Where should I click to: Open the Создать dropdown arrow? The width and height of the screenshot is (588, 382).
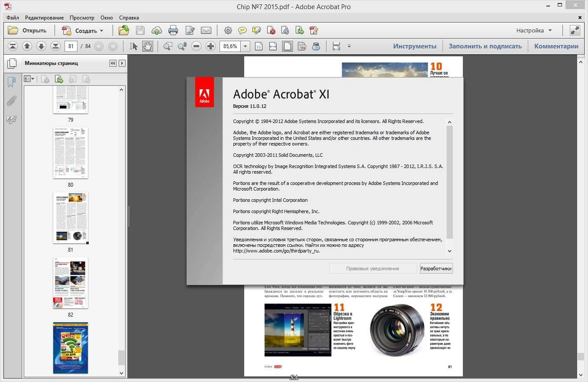click(102, 31)
